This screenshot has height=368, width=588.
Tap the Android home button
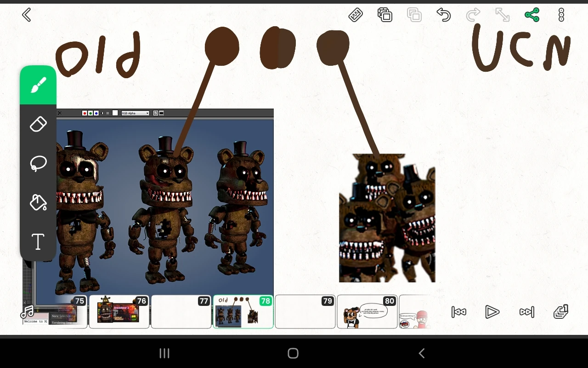click(x=293, y=353)
